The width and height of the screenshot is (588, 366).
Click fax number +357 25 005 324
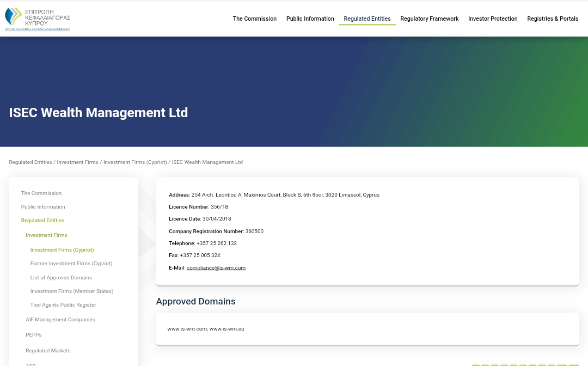point(200,255)
